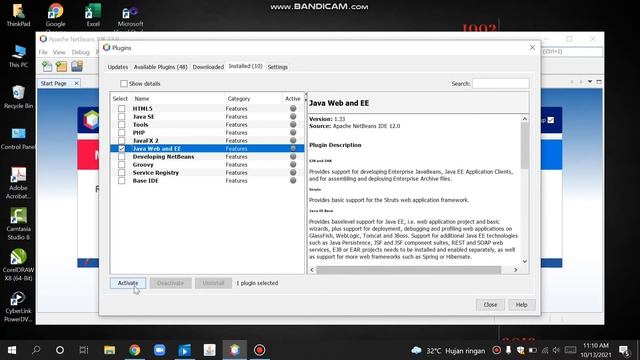Click New Project icon in NetBeans toolbar
This screenshot has height=360, width=640.
[62, 66]
